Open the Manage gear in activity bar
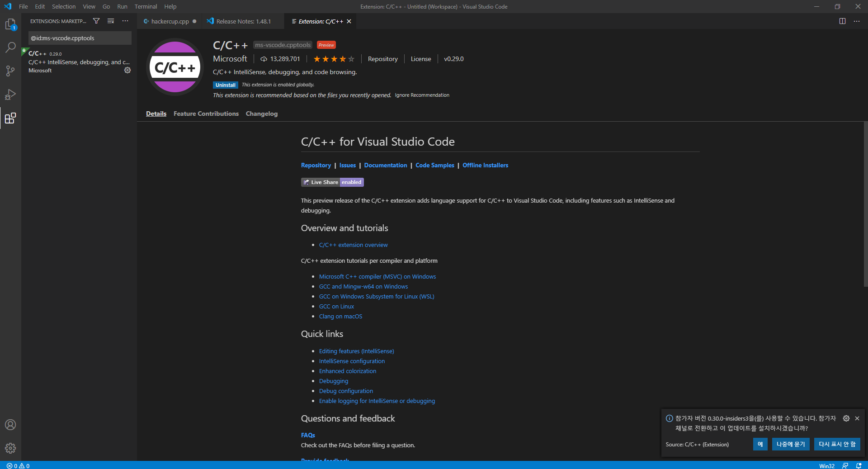This screenshot has height=469, width=868. [x=10, y=448]
